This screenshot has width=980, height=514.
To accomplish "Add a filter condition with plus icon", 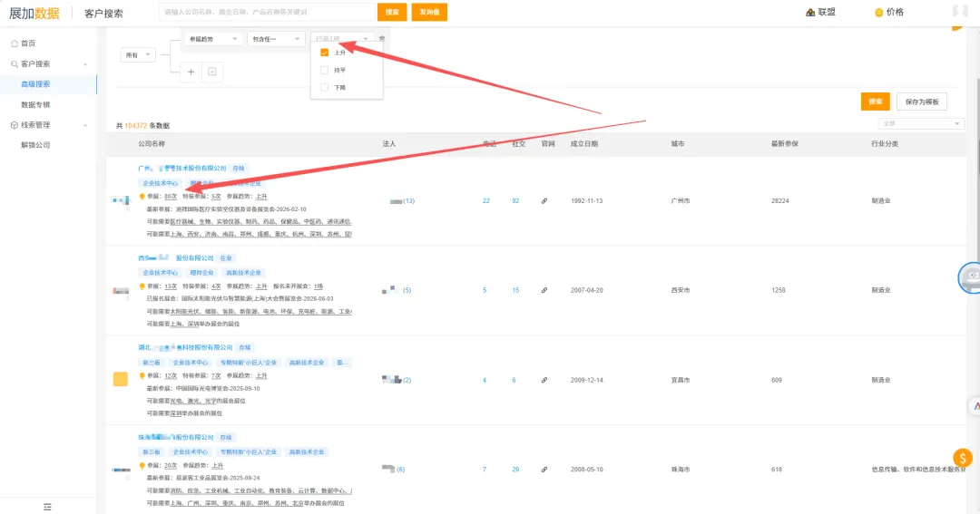I will pos(191,72).
